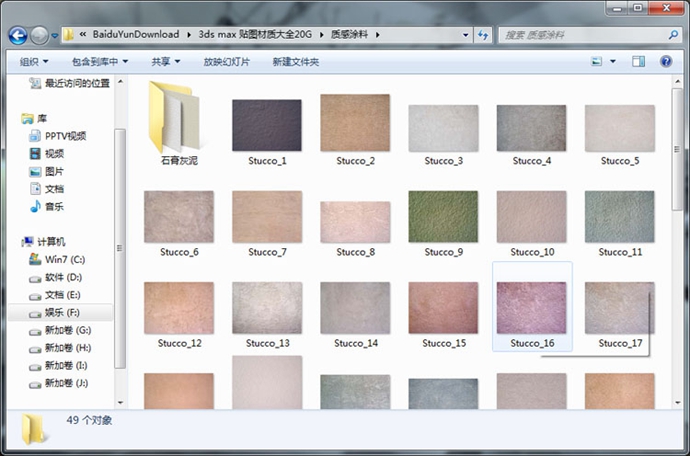Click the grey Forward navigation arrow

(39, 35)
